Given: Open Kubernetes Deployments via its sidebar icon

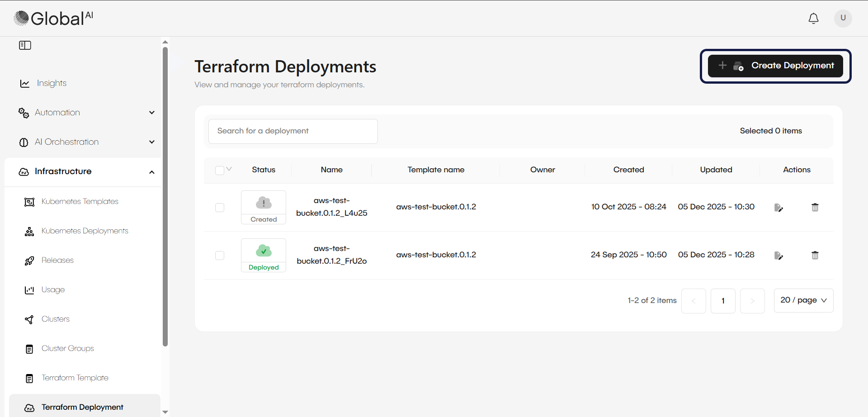Looking at the screenshot, I should pos(29,231).
